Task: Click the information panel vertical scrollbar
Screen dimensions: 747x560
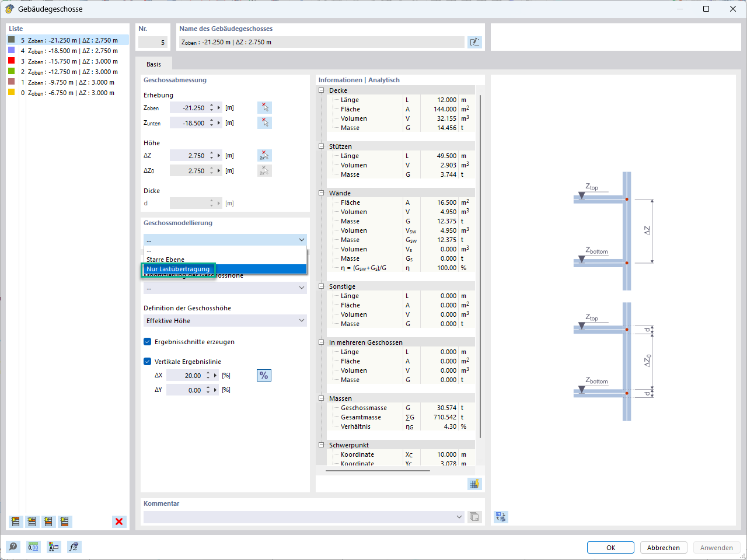Action: click(x=480, y=266)
